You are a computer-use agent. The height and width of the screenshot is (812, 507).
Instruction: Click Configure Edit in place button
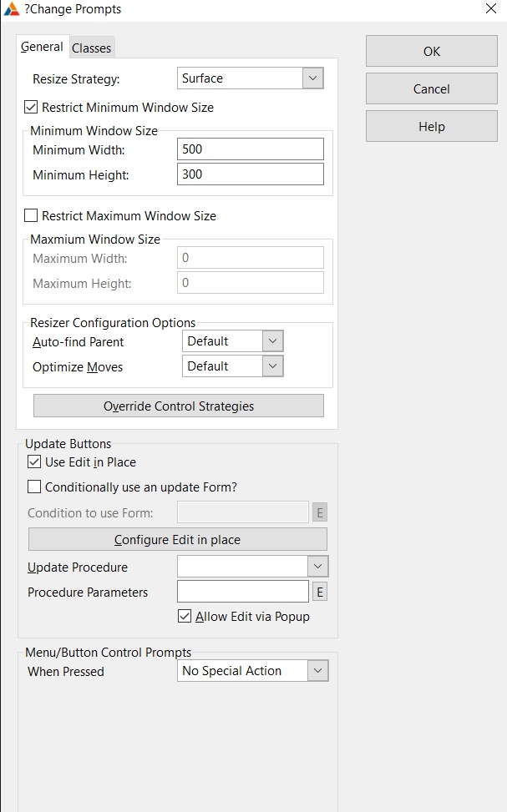pyautogui.click(x=177, y=540)
